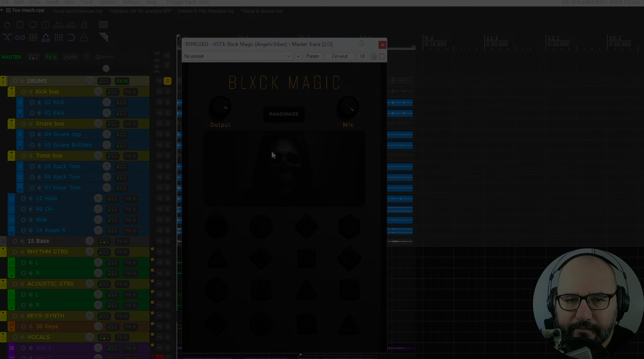Toggle the Master track FX power button
Screen dimensions: 644x359
click(51, 57)
